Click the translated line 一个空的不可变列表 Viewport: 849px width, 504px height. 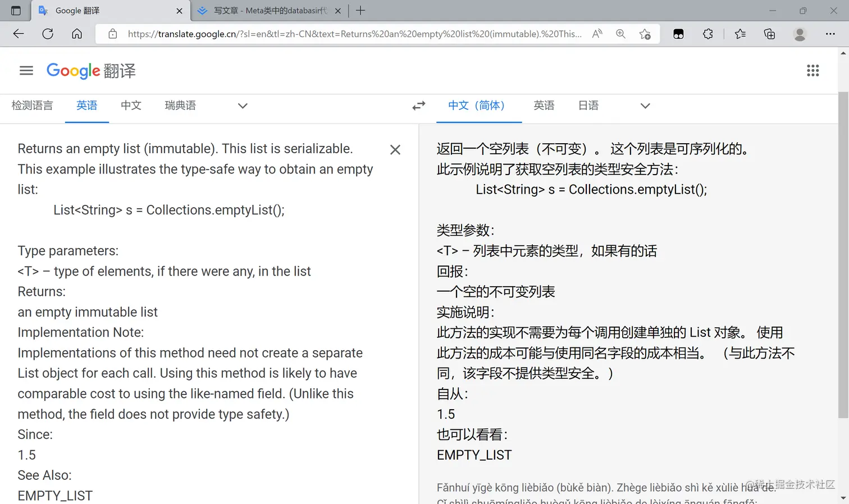pos(496,292)
